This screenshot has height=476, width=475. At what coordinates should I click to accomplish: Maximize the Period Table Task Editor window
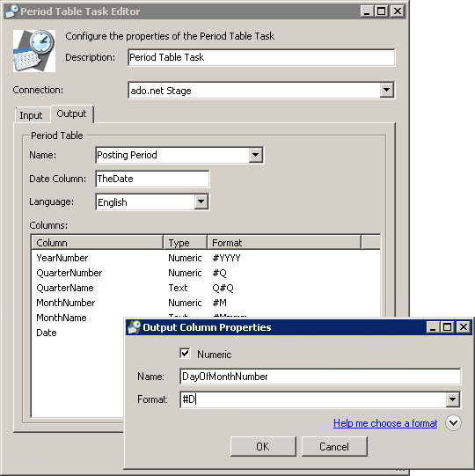(x=381, y=11)
